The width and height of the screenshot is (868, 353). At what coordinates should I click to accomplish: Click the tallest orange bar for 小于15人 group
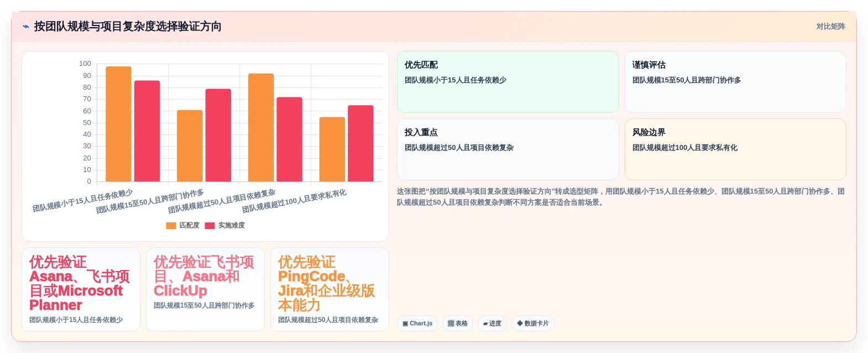pyautogui.click(x=118, y=124)
